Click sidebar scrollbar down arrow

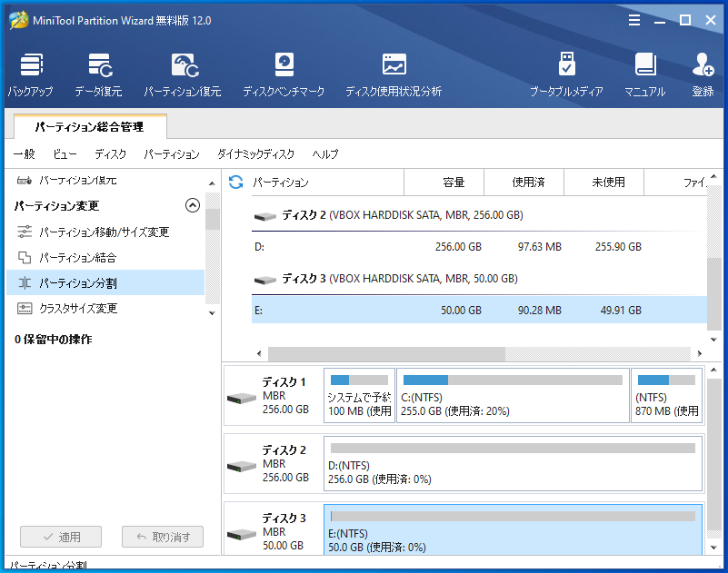tap(212, 313)
